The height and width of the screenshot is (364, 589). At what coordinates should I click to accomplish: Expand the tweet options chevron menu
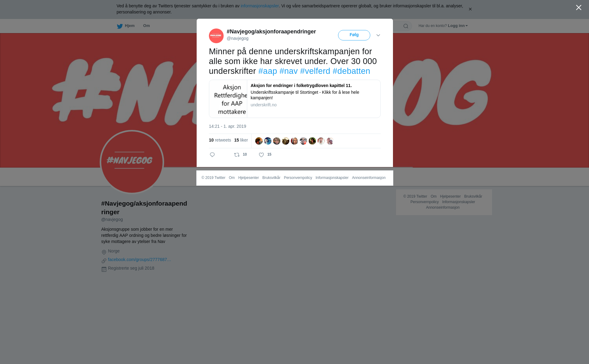(x=378, y=35)
